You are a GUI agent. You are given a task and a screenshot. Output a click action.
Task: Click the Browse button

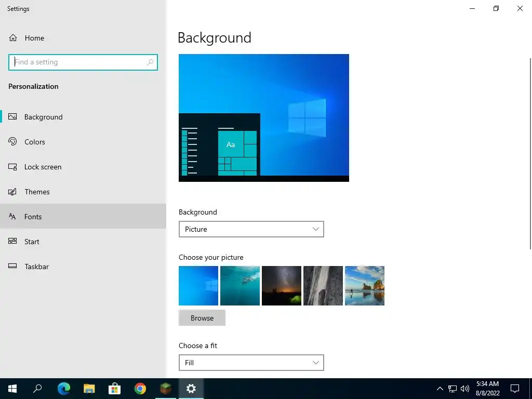click(x=202, y=318)
